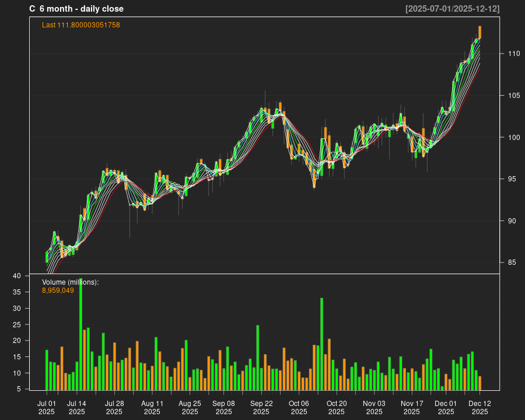Click the last orange candlestick at the chart's peak

(480, 32)
